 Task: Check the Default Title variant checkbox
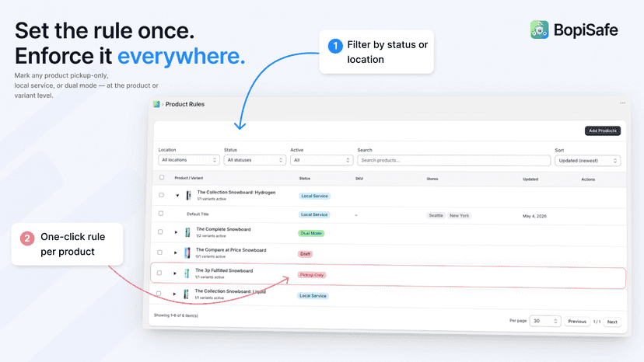pyautogui.click(x=161, y=214)
